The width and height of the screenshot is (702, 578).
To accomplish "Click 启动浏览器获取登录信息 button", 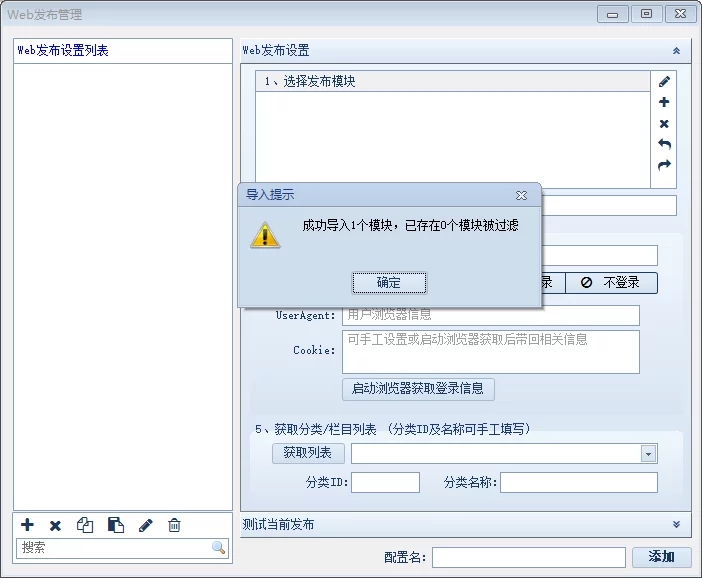I will (x=418, y=389).
